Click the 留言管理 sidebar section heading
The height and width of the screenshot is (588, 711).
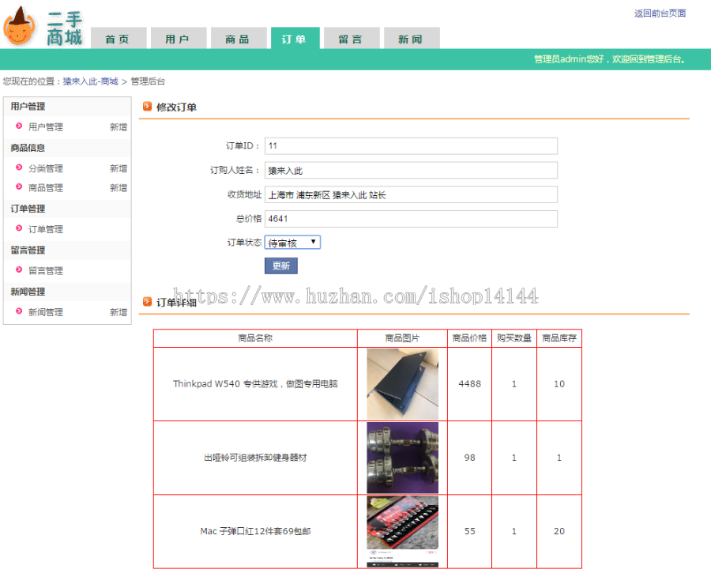(28, 250)
